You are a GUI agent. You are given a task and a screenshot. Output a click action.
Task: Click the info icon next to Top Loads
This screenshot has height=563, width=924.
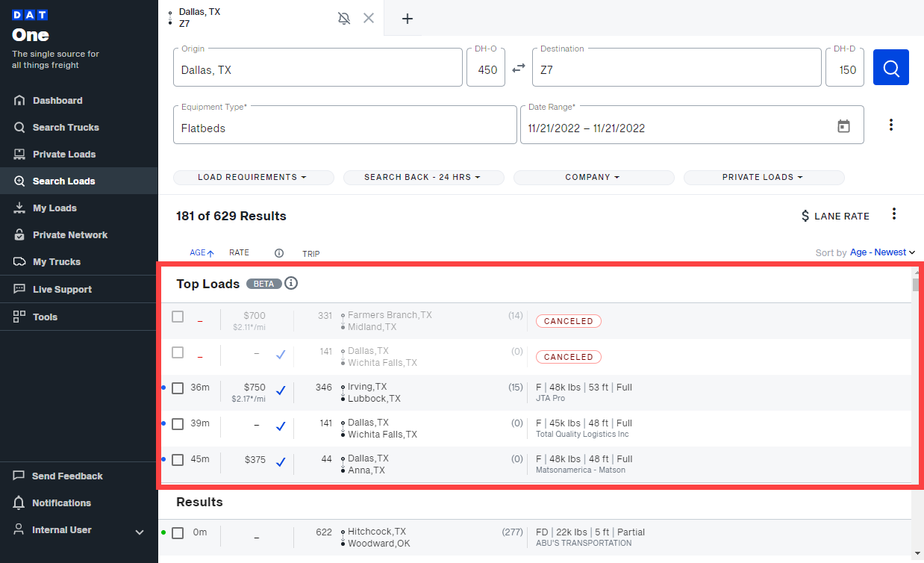(x=291, y=283)
